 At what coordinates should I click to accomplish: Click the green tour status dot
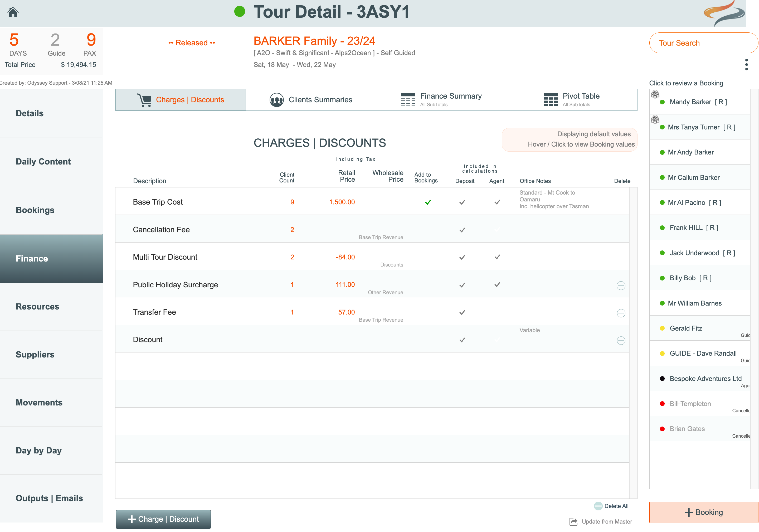[239, 12]
